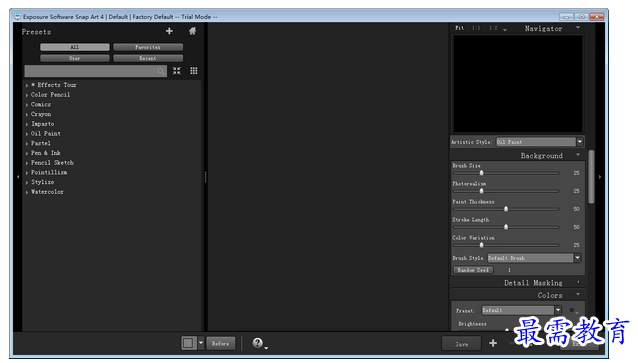Expand the Effects Tour preset group
638x363 pixels.
pos(27,85)
